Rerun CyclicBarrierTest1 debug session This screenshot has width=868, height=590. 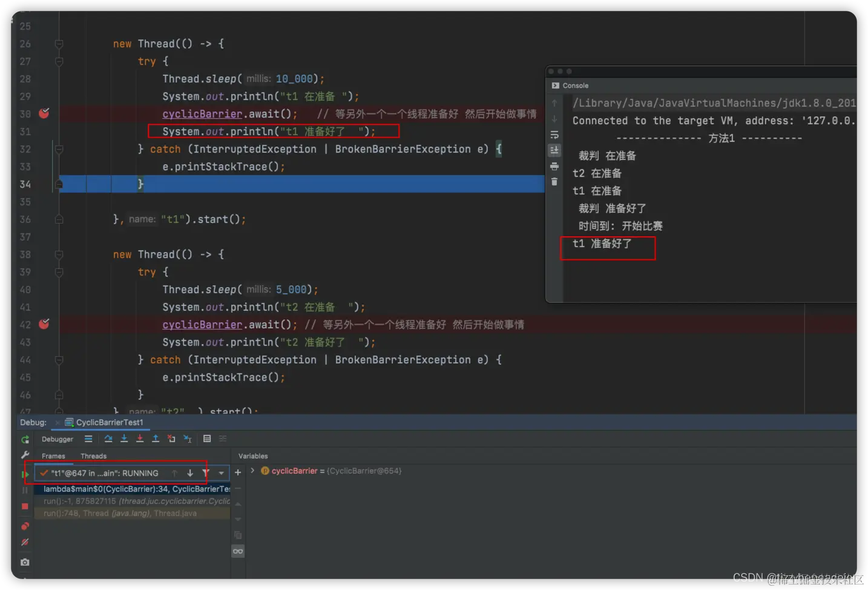(x=25, y=440)
